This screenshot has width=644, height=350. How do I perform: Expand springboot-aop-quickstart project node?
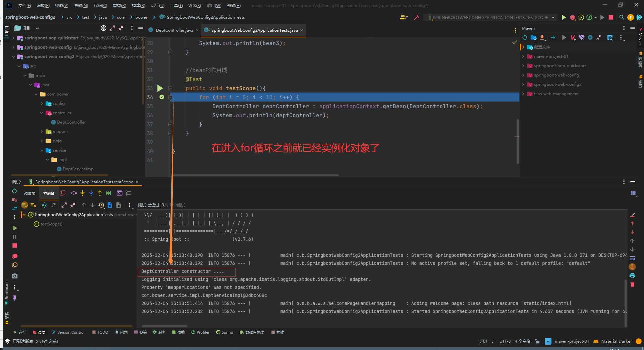(13, 38)
